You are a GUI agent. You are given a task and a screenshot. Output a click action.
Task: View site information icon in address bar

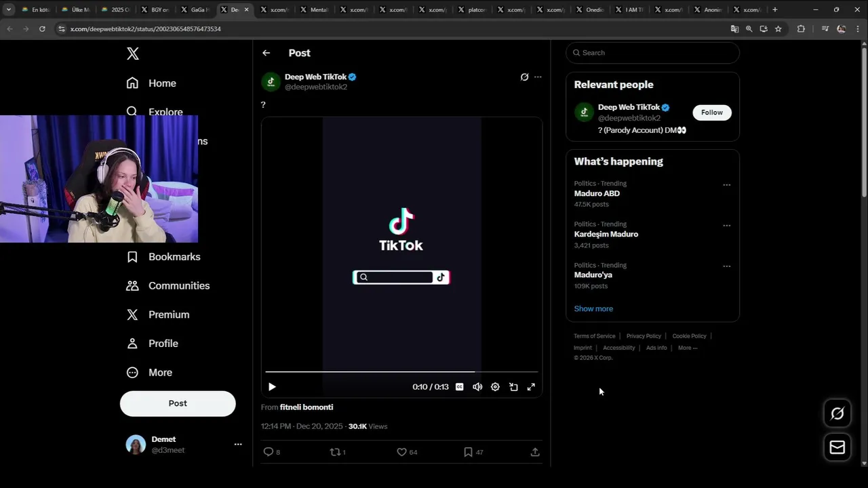click(x=62, y=29)
